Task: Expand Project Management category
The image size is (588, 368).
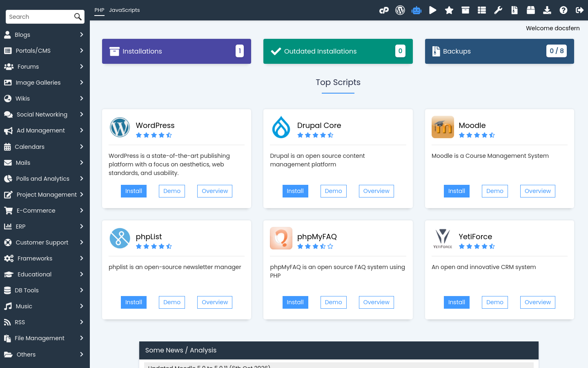Action: point(82,195)
